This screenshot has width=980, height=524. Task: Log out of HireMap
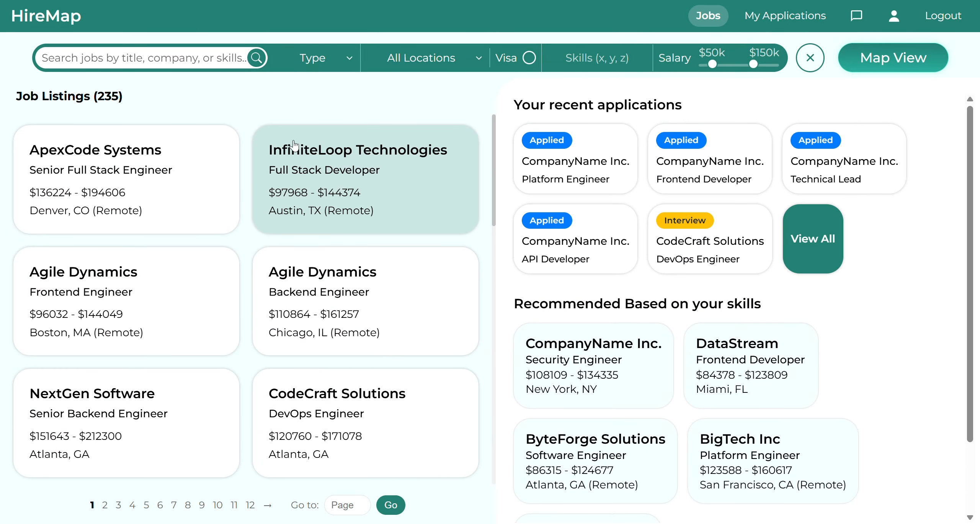pyautogui.click(x=943, y=16)
